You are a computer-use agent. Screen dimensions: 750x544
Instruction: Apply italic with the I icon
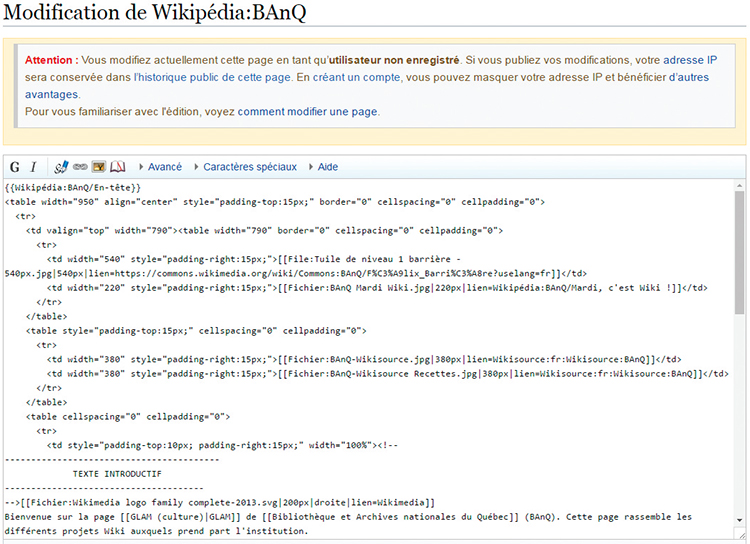(x=33, y=167)
